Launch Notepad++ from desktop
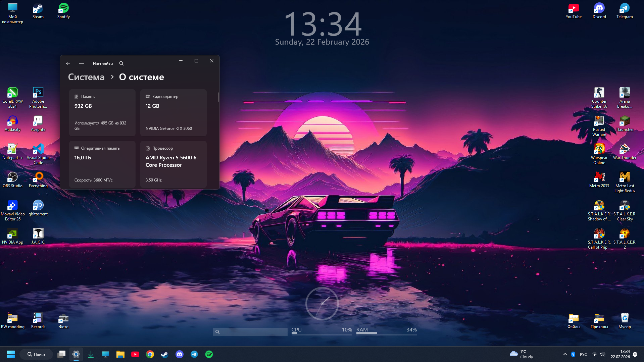 coord(12,152)
